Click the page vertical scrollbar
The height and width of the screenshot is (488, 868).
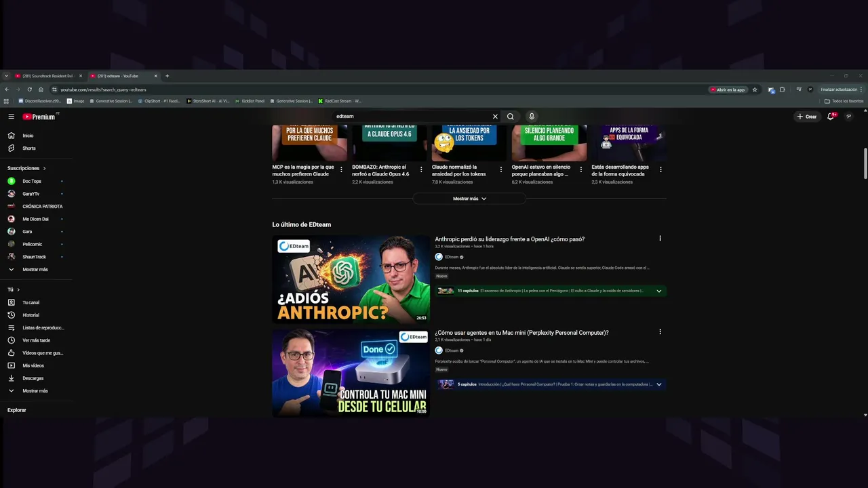865,163
